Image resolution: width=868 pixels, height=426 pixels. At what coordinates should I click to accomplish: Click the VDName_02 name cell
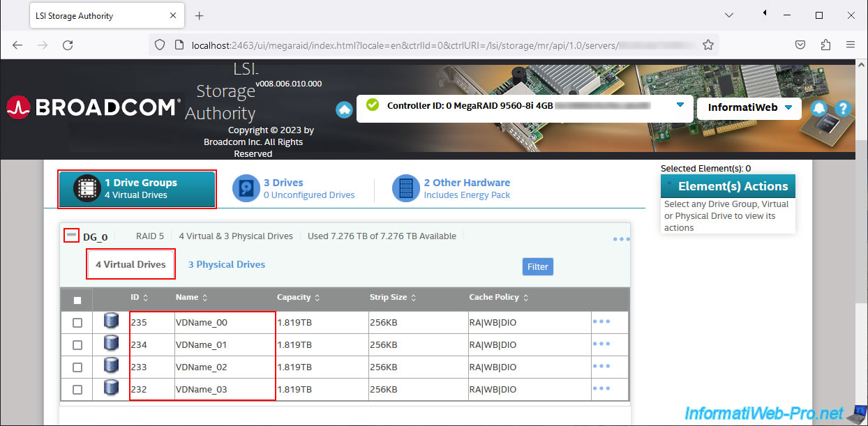click(225, 367)
